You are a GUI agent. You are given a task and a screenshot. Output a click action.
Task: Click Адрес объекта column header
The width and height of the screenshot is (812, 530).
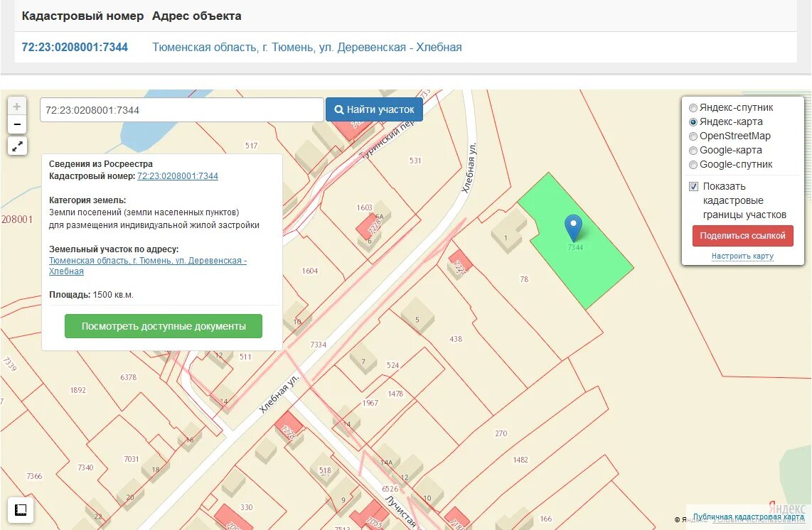[x=197, y=16]
